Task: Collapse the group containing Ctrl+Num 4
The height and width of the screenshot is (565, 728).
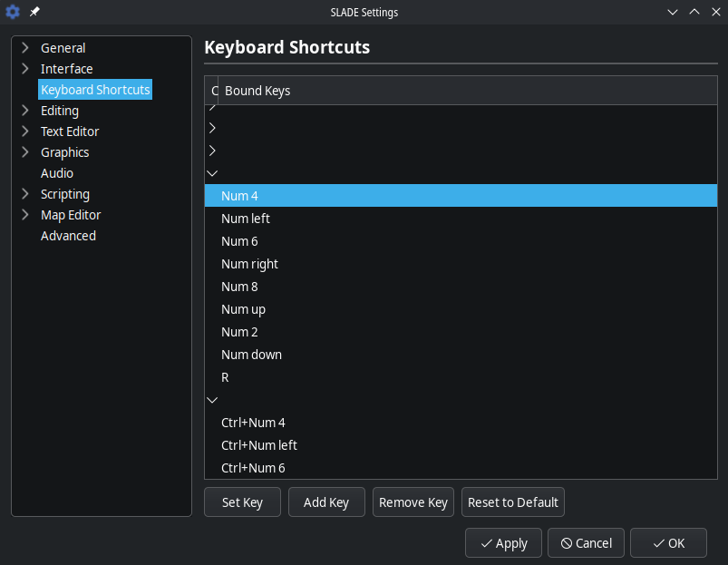Action: tap(212, 400)
